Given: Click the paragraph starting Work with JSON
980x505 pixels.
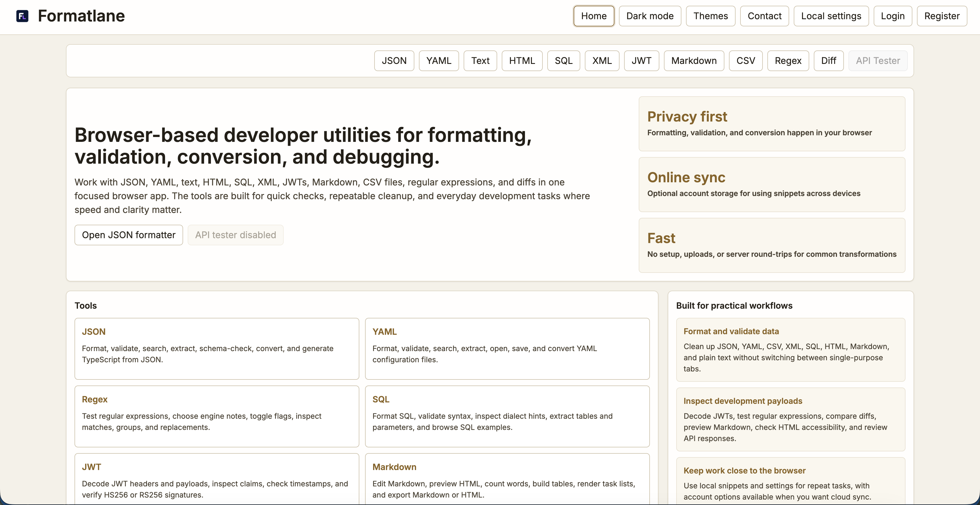Looking at the screenshot, I should [x=332, y=196].
